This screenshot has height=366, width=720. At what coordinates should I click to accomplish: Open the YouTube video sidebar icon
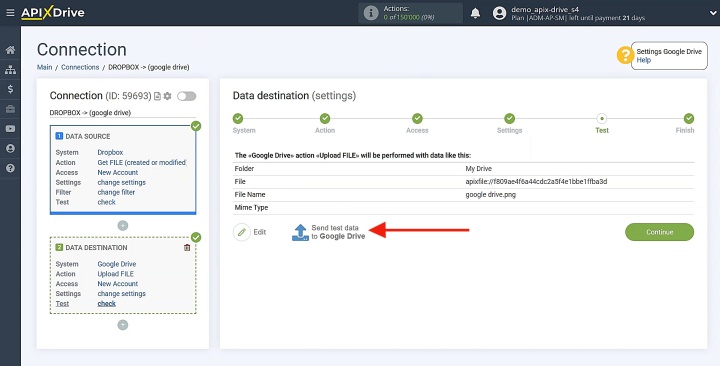pyautogui.click(x=10, y=129)
